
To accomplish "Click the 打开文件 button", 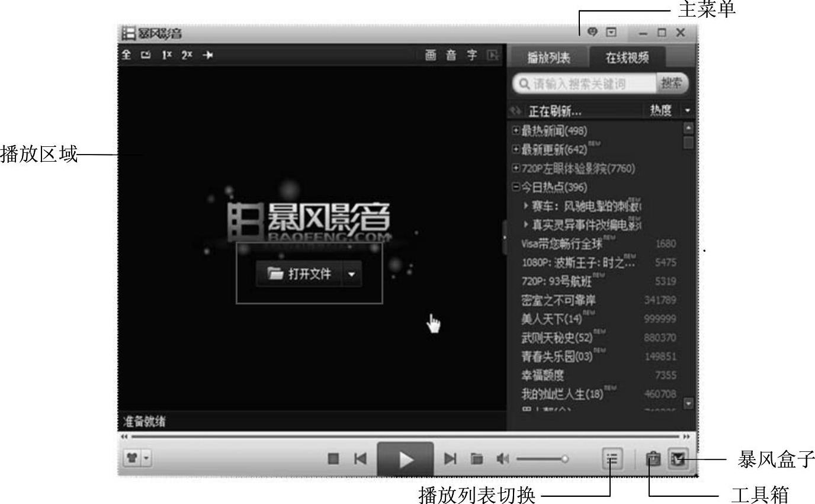I will [x=299, y=274].
